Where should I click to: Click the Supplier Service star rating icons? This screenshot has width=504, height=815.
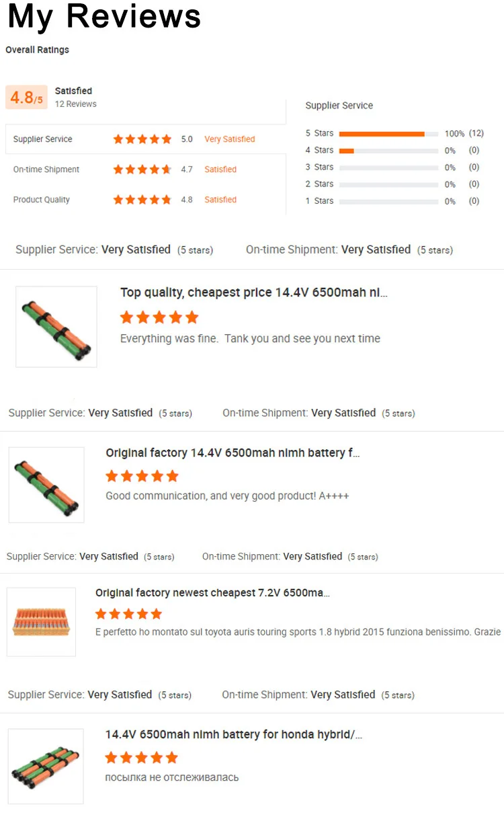point(142,139)
